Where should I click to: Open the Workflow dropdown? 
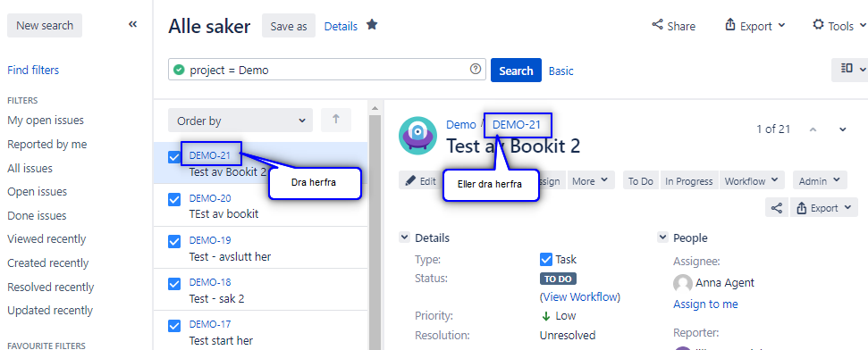click(x=752, y=181)
